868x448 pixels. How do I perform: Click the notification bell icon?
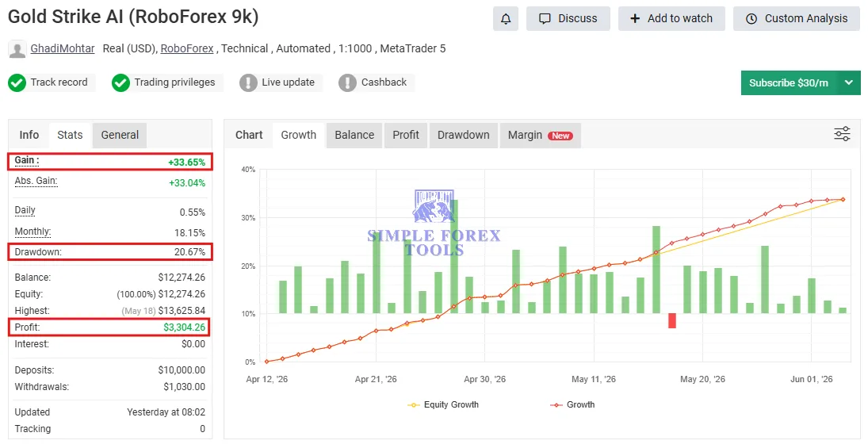pyautogui.click(x=506, y=19)
